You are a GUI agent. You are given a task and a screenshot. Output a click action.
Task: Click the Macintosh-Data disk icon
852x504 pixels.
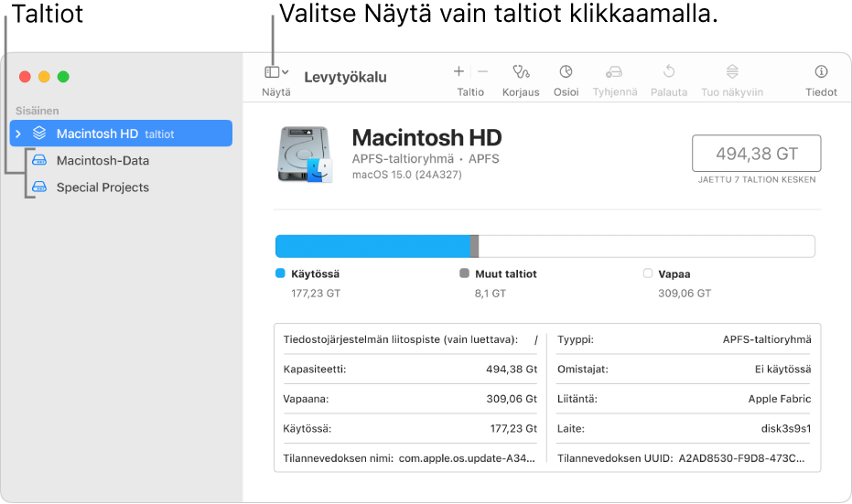coord(39,160)
